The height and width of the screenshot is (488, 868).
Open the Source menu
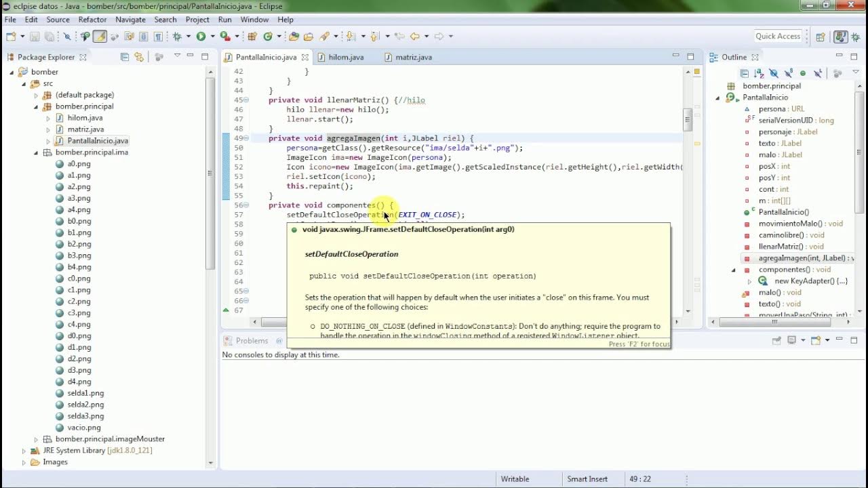58,20
